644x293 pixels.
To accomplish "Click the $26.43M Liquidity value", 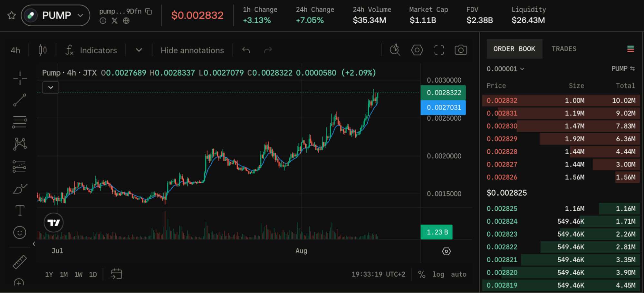I will [x=528, y=20].
